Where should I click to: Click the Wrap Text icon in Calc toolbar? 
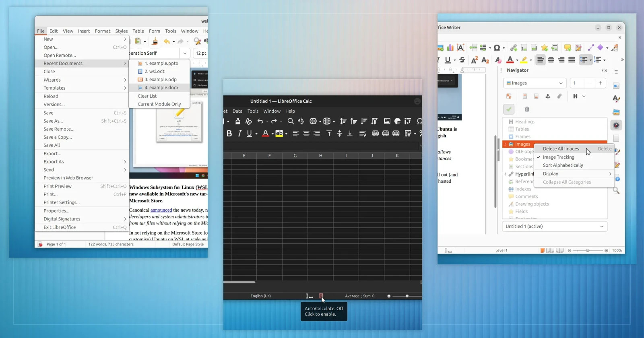[363, 133]
